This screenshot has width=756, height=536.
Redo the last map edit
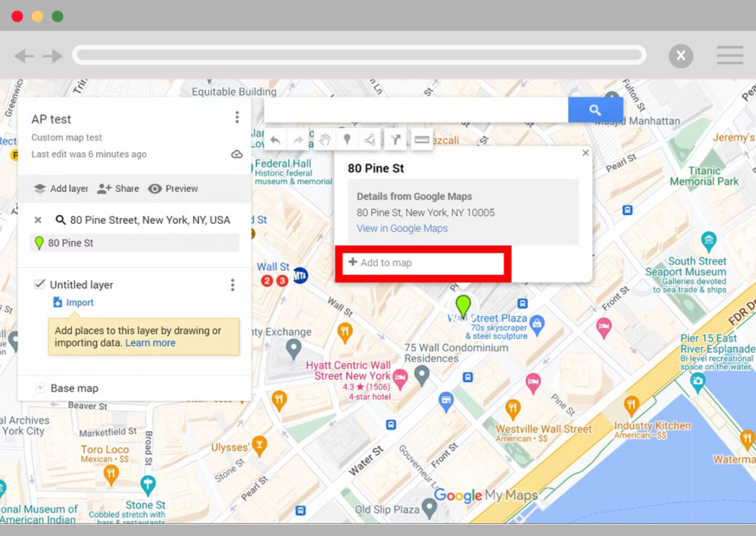click(x=298, y=138)
